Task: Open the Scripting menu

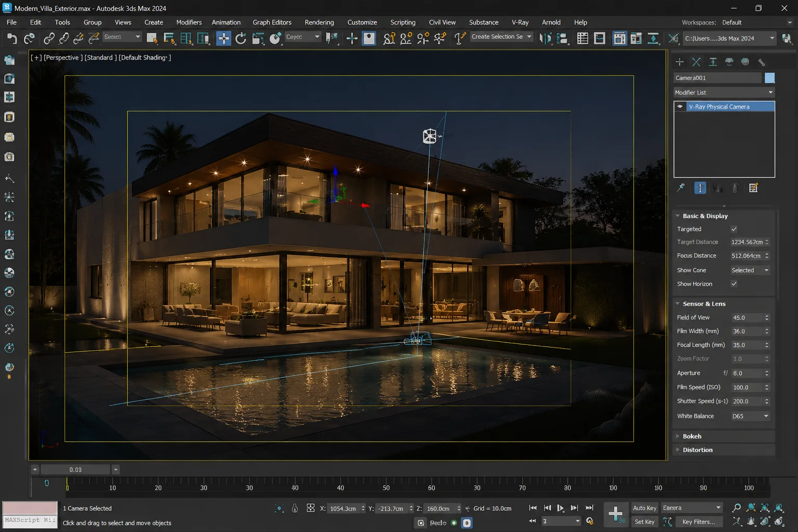Action: (403, 22)
